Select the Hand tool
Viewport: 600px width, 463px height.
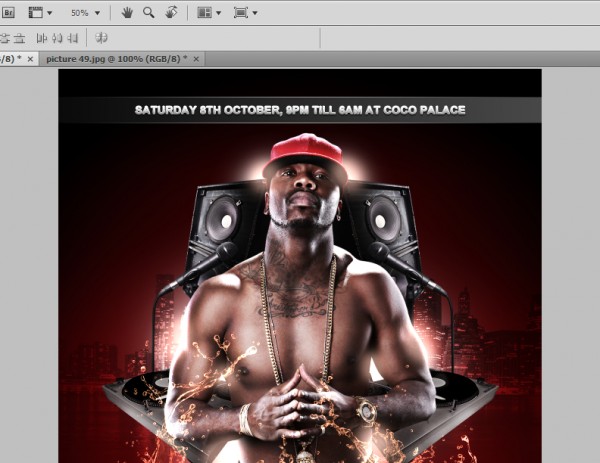127,13
